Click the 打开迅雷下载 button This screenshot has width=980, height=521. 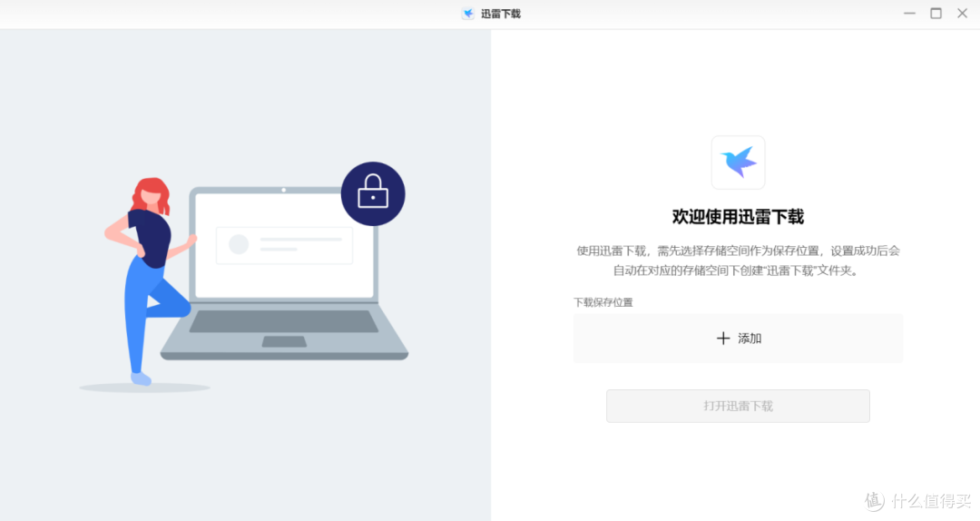point(738,406)
